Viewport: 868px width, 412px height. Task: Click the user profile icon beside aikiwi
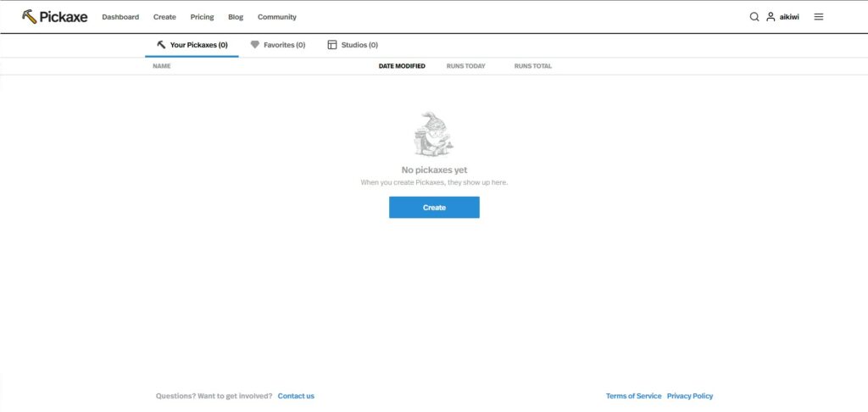coord(771,17)
